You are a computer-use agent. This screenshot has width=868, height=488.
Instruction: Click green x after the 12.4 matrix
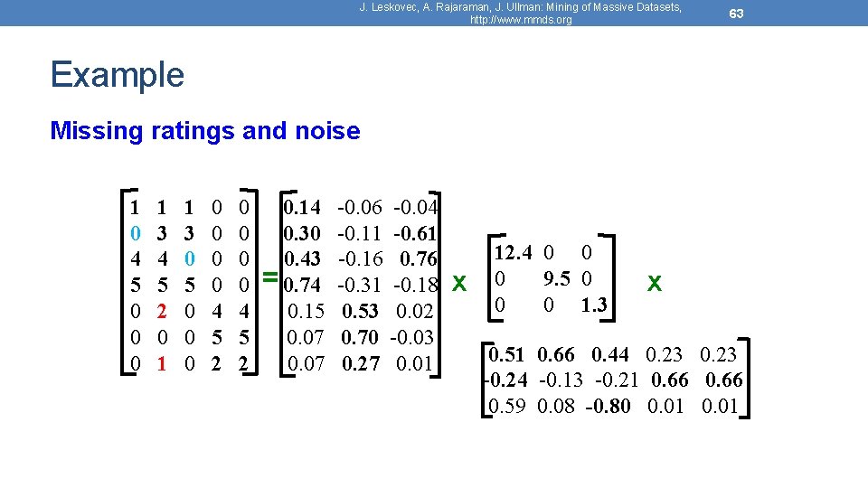click(x=655, y=283)
